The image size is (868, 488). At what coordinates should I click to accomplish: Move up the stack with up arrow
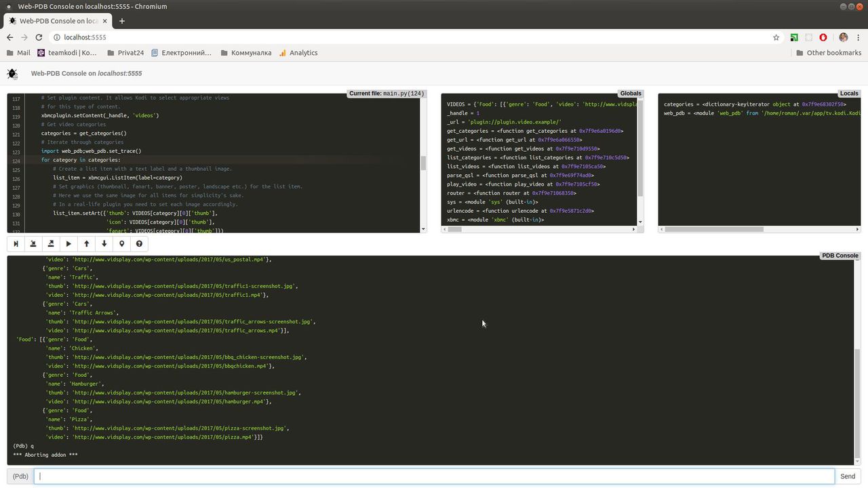(86, 244)
